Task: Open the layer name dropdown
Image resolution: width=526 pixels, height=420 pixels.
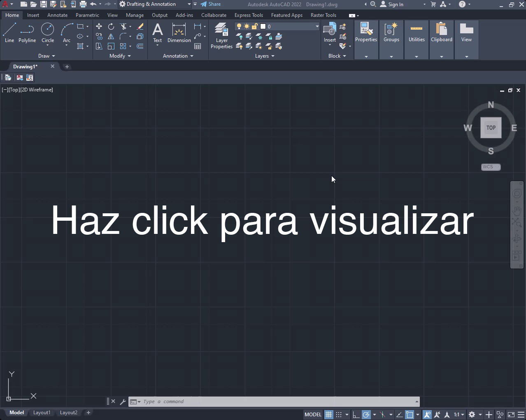Action: tap(317, 26)
